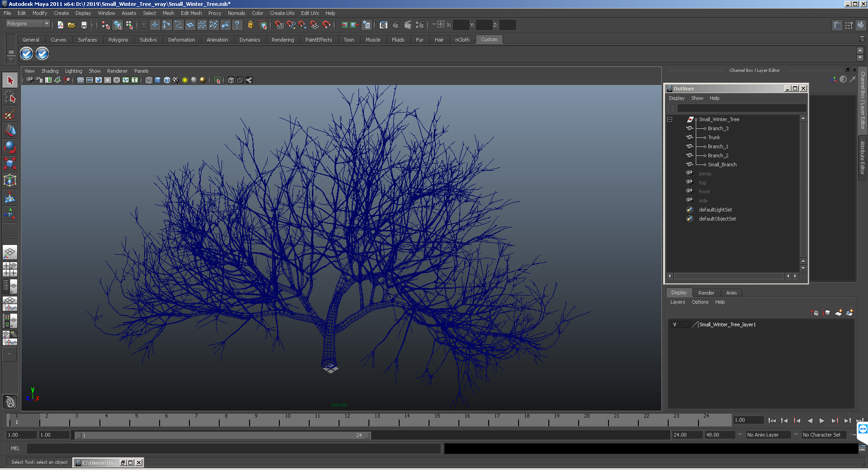Choose the Paint Selection tool
868x470 pixels.
coord(10,114)
